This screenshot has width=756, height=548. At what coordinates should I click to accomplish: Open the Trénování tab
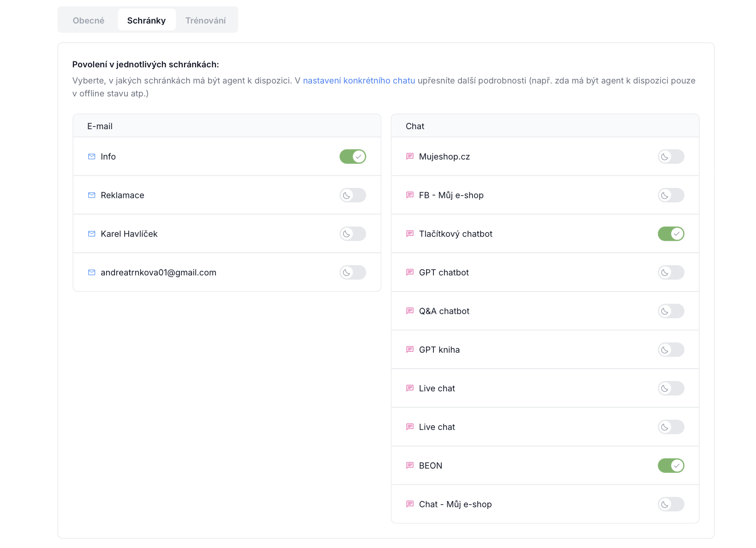pyautogui.click(x=205, y=20)
